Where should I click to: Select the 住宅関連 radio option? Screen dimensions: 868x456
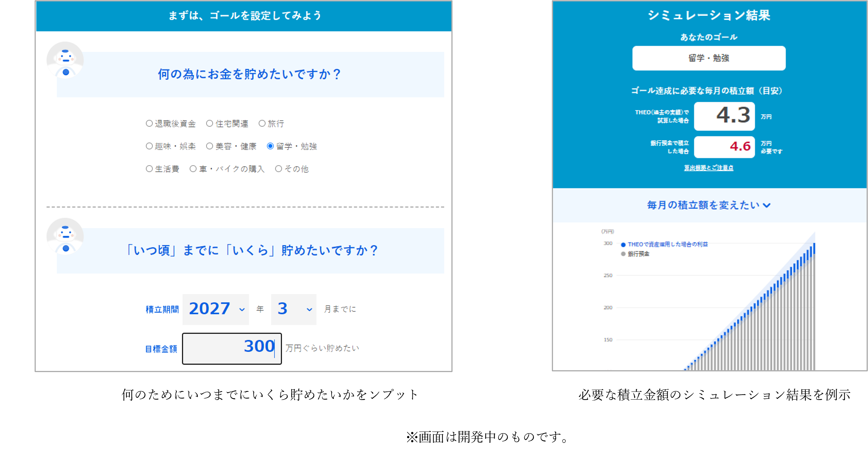(210, 123)
